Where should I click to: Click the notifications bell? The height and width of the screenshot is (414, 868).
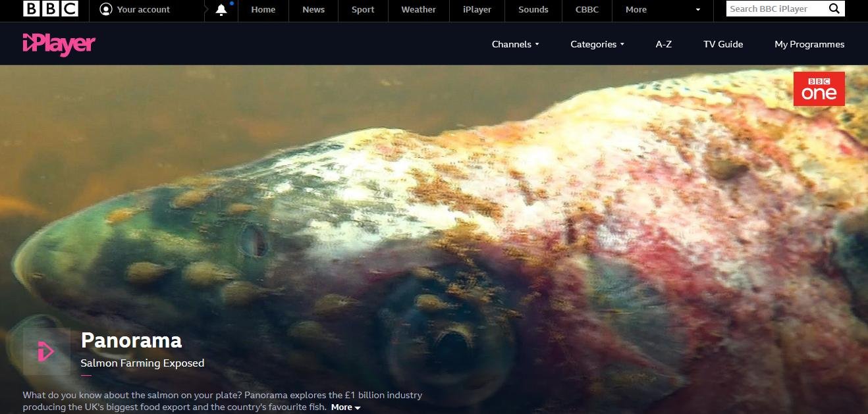click(221, 9)
